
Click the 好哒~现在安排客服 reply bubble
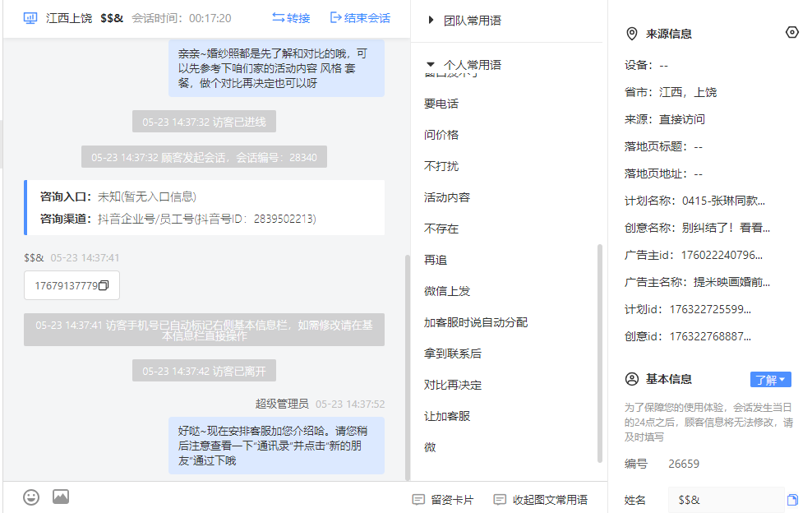[276, 446]
